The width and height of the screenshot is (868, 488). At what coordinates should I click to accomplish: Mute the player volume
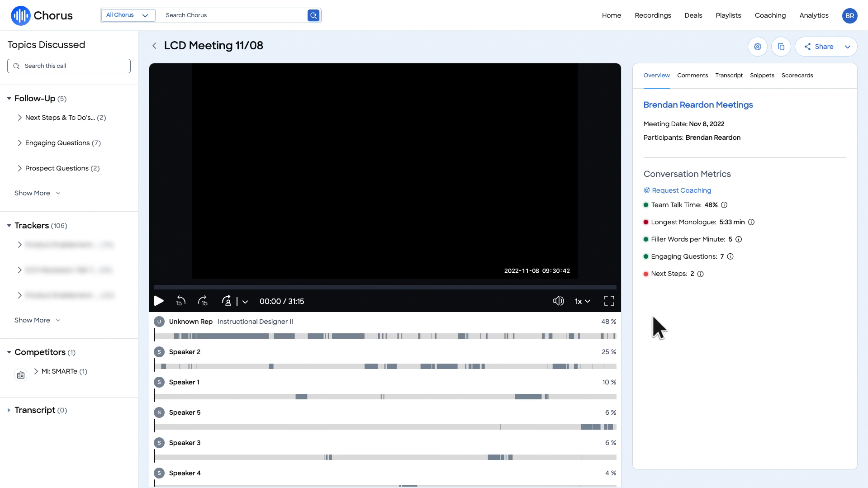(559, 301)
